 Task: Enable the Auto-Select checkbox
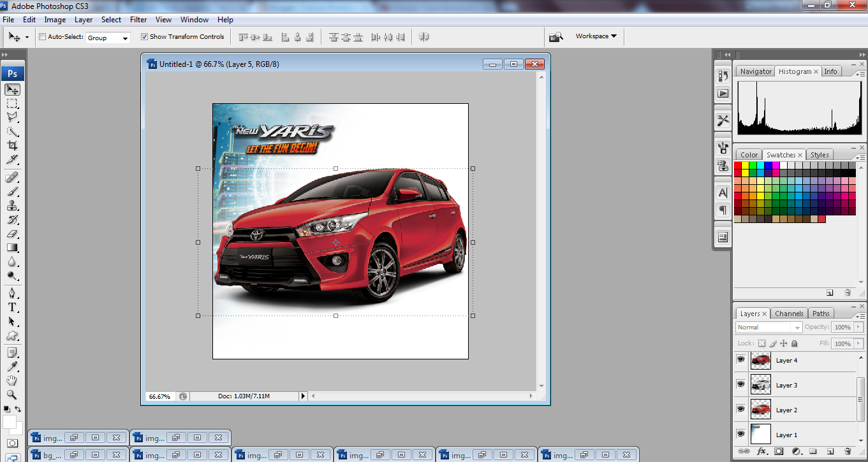43,37
